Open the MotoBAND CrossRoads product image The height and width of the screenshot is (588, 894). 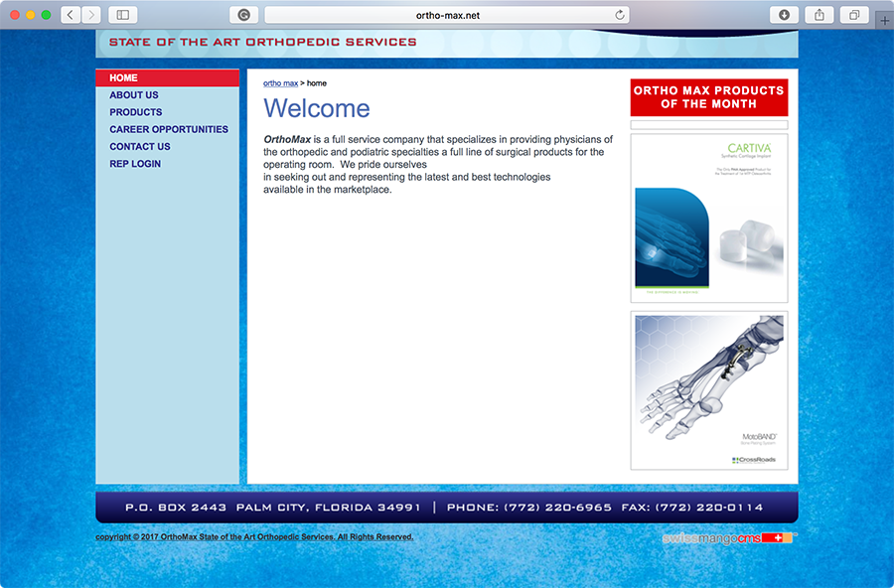tap(709, 389)
